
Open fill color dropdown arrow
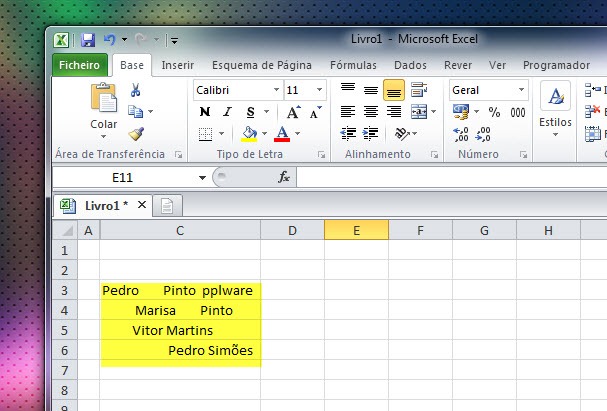coord(264,134)
